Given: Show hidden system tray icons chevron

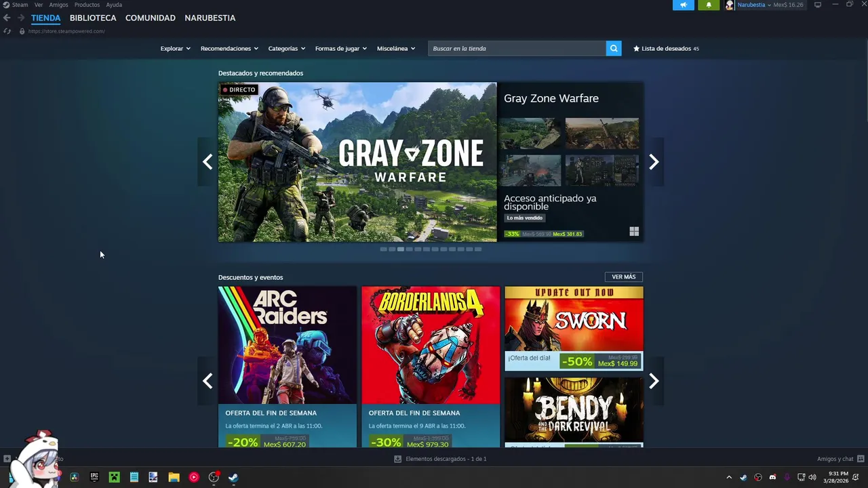Looking at the screenshot, I should (729, 477).
